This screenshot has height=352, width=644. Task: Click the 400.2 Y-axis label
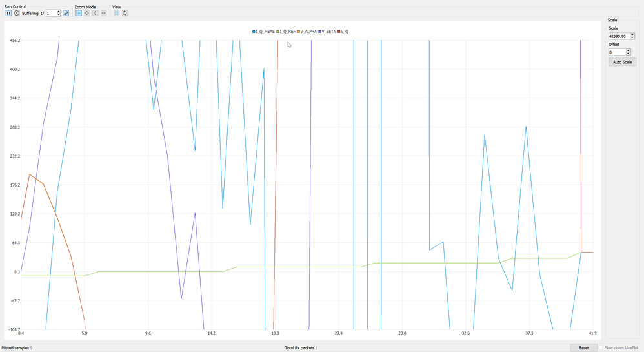coord(15,70)
